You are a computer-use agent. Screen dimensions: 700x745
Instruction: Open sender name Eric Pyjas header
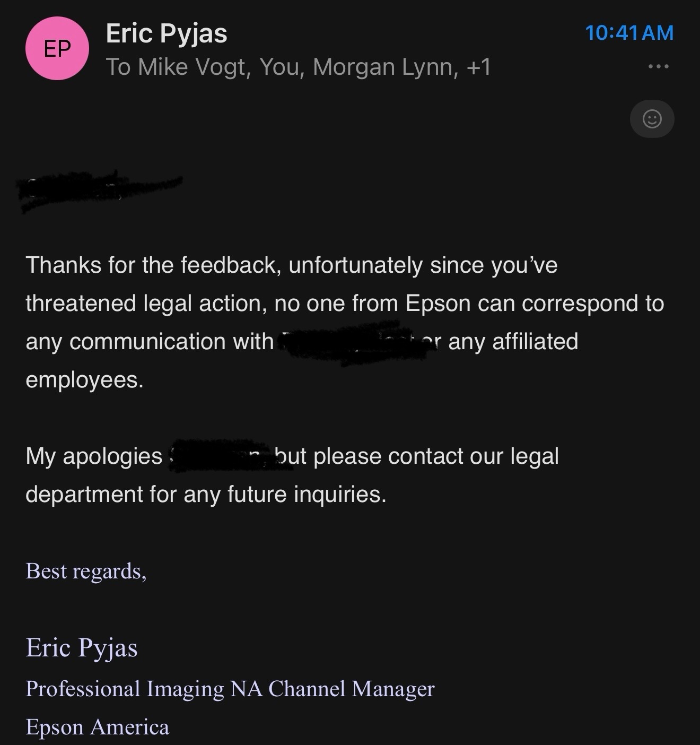point(167,33)
